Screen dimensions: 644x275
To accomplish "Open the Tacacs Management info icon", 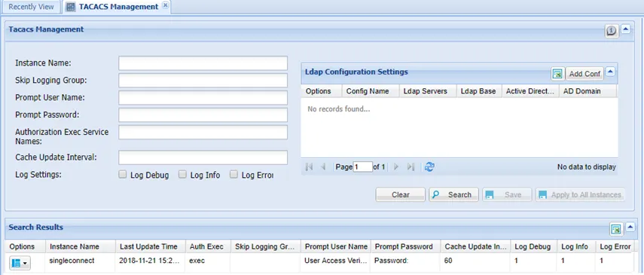I will (x=612, y=31).
